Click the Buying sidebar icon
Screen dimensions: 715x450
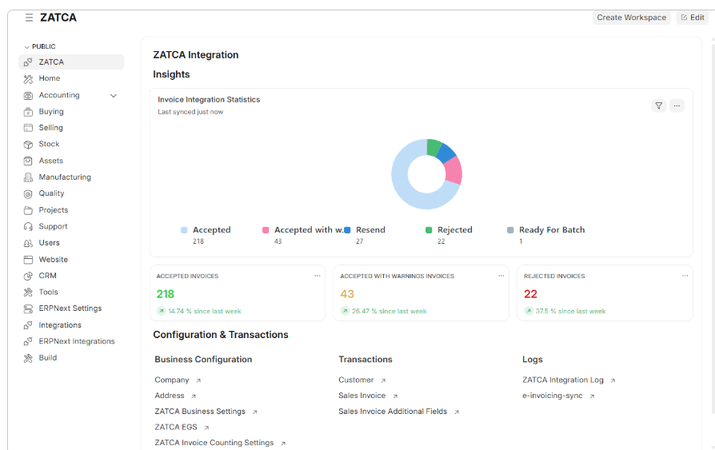[x=28, y=112]
